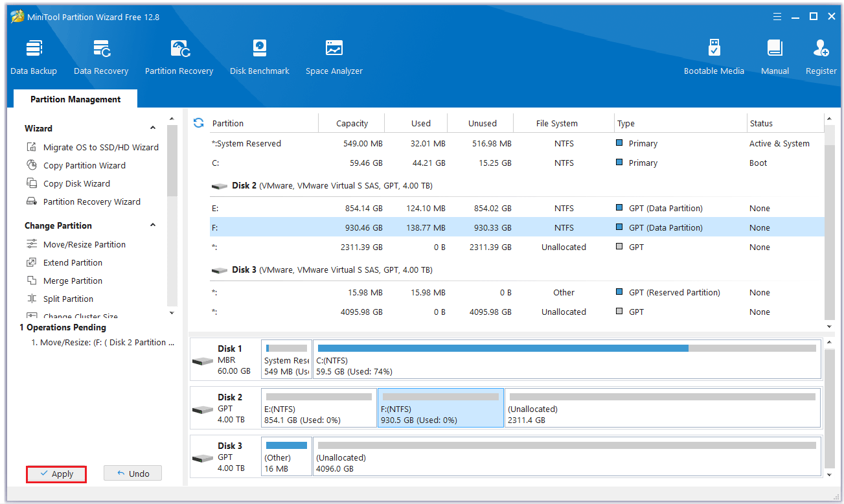Open the Data Backup tool
844x504 pixels.
[34, 57]
